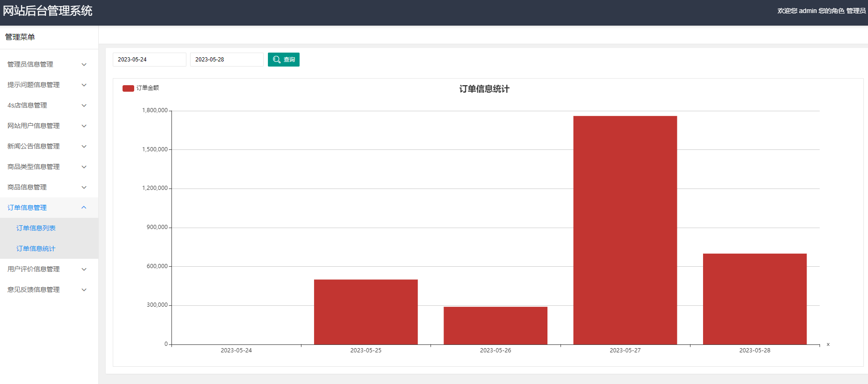
Task: Click the 查询 search button
Action: click(x=283, y=60)
